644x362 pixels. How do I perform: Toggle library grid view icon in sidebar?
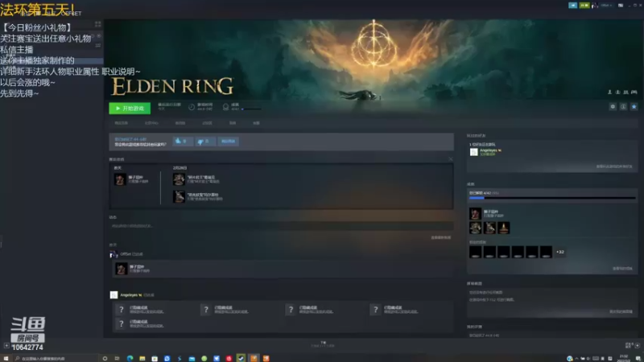(x=97, y=25)
